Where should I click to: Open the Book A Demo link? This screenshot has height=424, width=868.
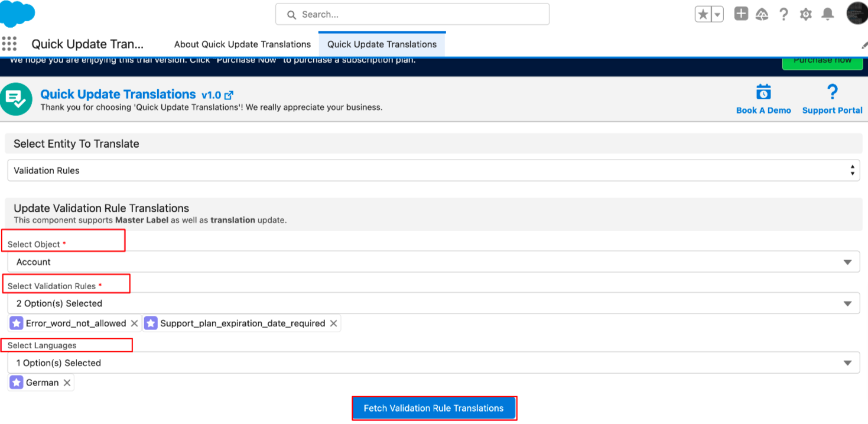tap(763, 111)
